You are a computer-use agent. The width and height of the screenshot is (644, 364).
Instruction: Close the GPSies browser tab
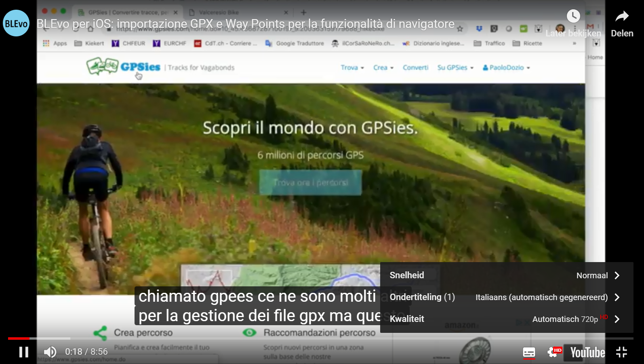[x=176, y=13]
